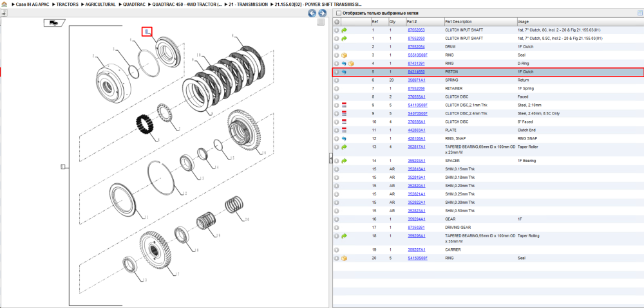Click green arrow icon for part 87552053
Screen dimensions: 644x308
point(344,30)
